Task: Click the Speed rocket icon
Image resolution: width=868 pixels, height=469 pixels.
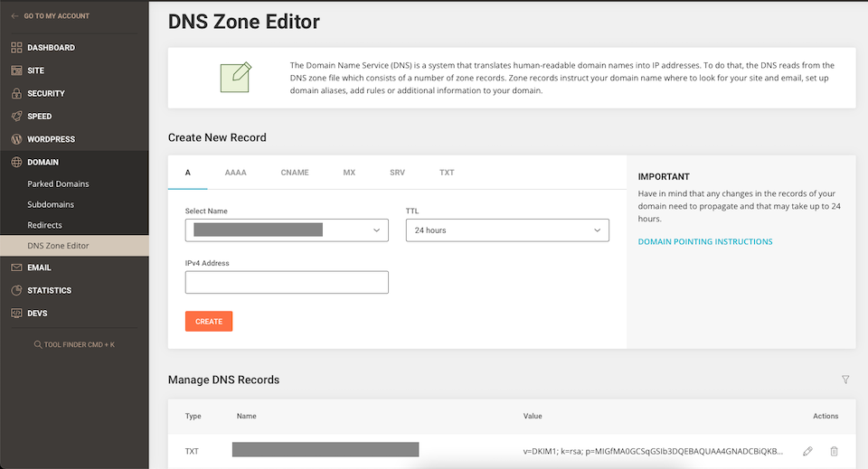Action: [16, 117]
